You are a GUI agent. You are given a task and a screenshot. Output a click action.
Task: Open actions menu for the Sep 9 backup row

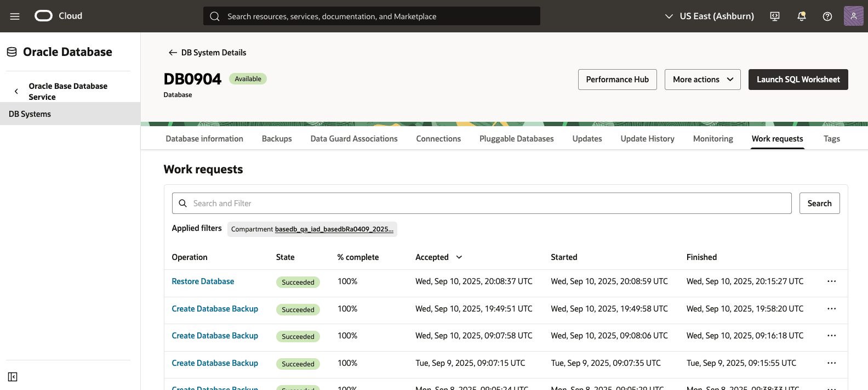coord(831,363)
